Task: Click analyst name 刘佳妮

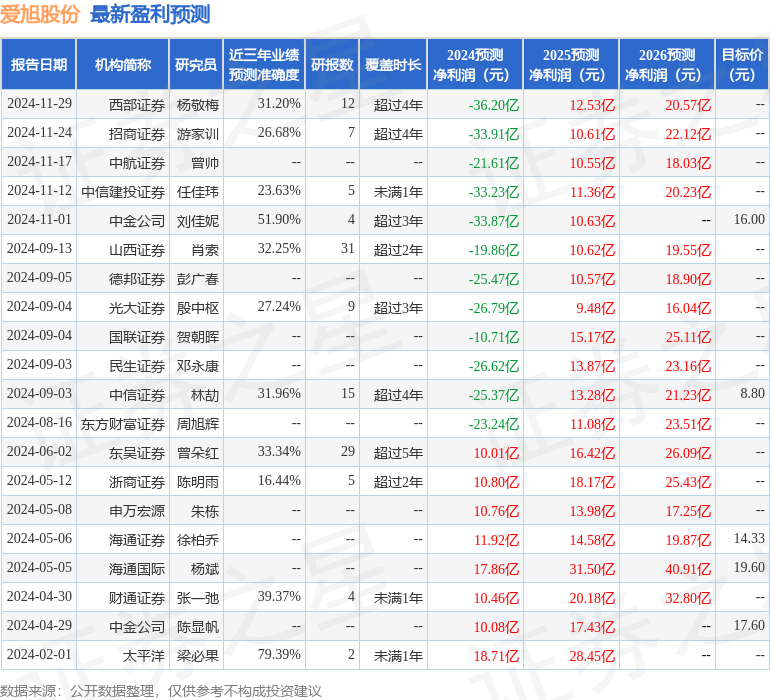Action: coord(198,221)
